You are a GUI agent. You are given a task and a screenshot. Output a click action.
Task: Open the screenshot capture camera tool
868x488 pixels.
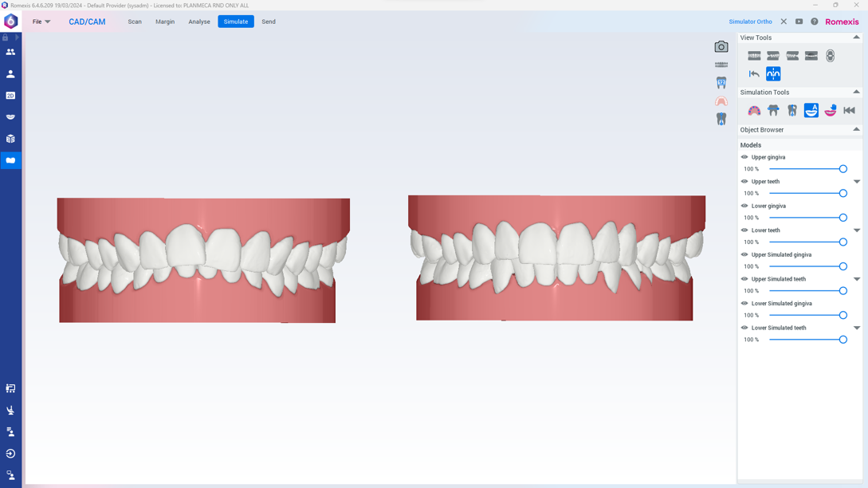click(721, 47)
